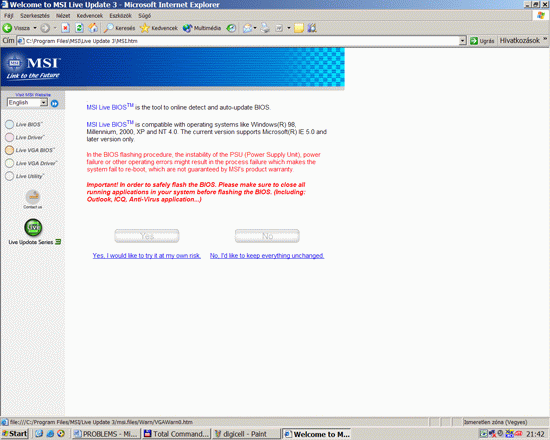Viewport: 550px width, 440px height.
Task: Open the Hivatkozások links toolbar
Action: (519, 41)
